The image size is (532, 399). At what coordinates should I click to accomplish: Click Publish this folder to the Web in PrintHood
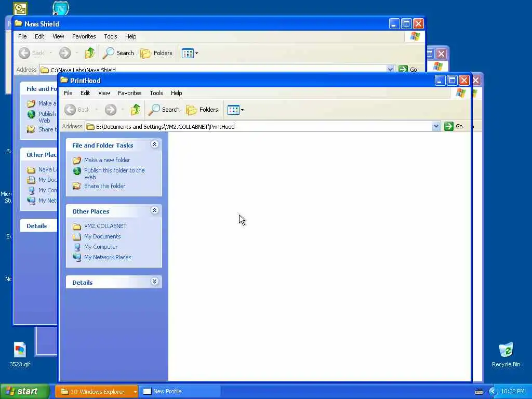point(114,174)
